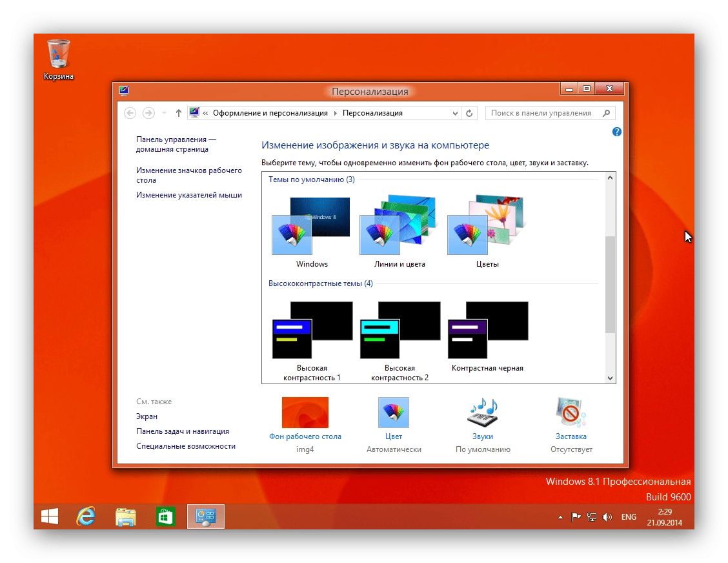
Task: Select 'Контрастная черная' theme
Action: tap(487, 337)
